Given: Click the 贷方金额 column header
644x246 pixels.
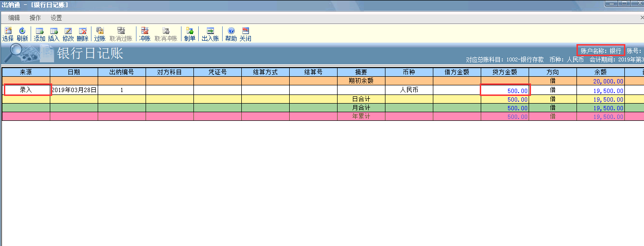Looking at the screenshot, I should (505, 72).
